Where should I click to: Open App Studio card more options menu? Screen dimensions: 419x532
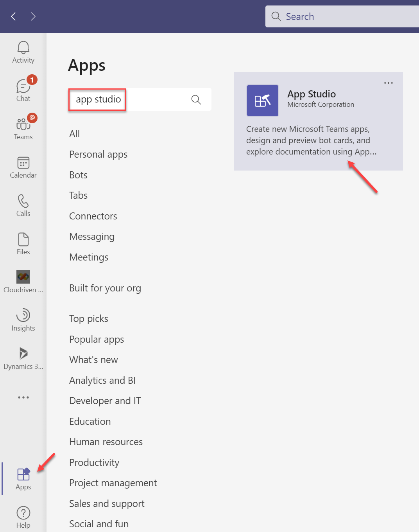point(388,83)
